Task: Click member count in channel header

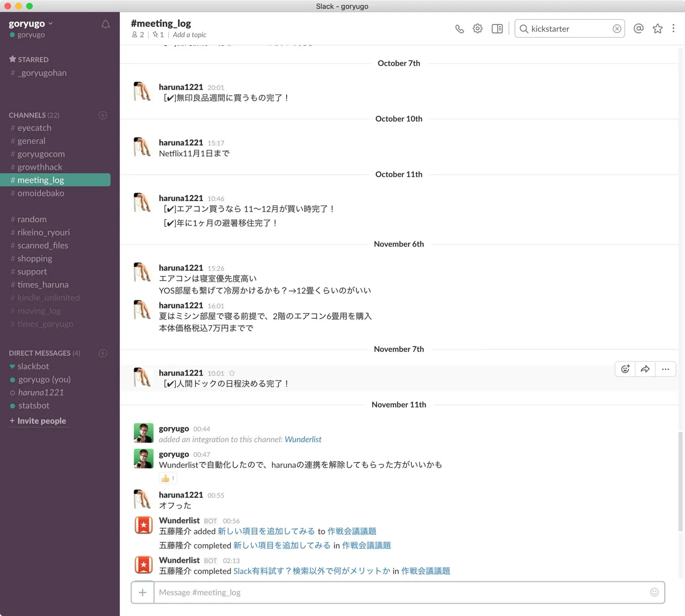Action: click(x=138, y=35)
